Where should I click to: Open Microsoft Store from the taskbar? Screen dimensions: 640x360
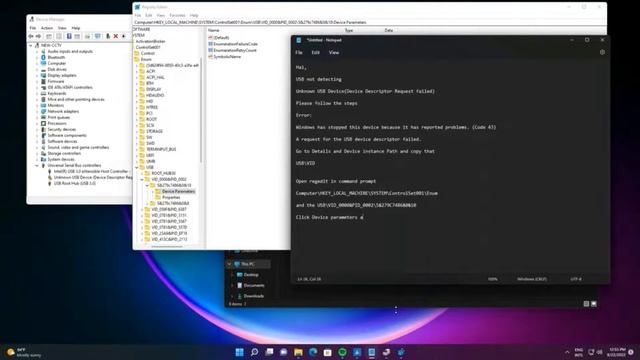pos(328,352)
